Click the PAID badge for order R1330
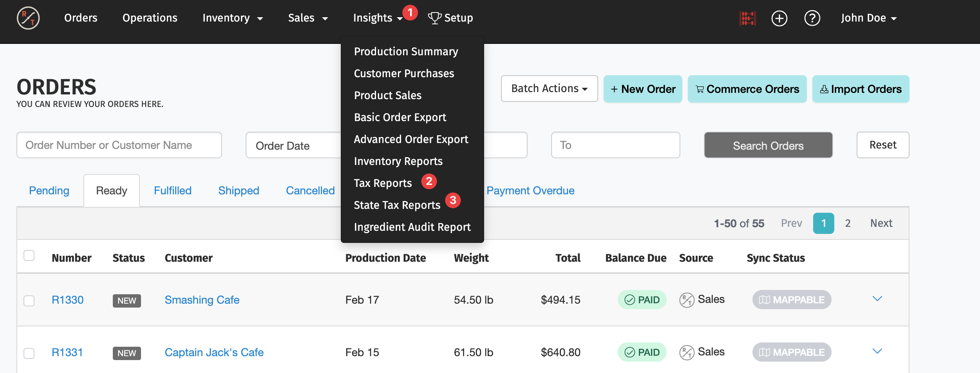The width and height of the screenshot is (980, 373). point(642,300)
